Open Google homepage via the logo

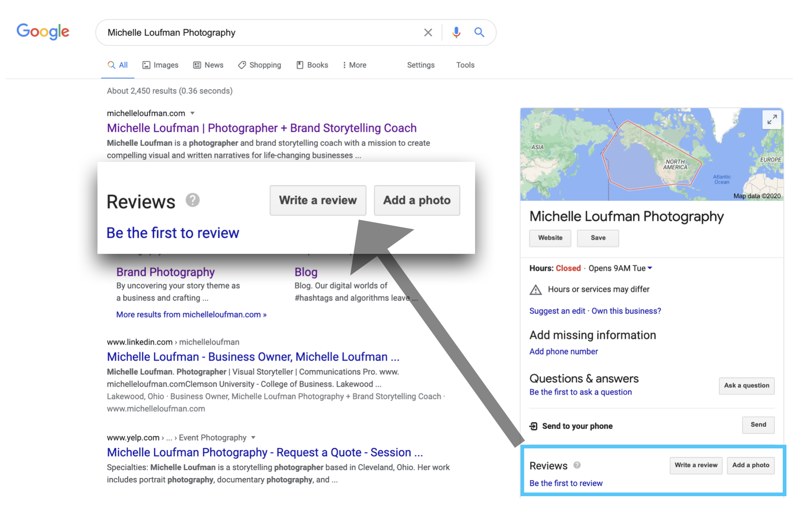tap(43, 31)
